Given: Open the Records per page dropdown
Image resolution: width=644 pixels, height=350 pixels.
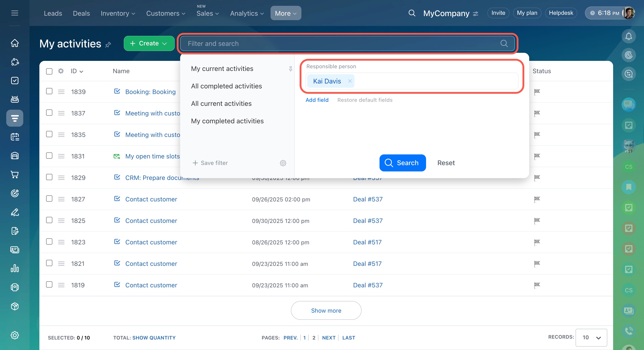Looking at the screenshot, I should point(591,337).
